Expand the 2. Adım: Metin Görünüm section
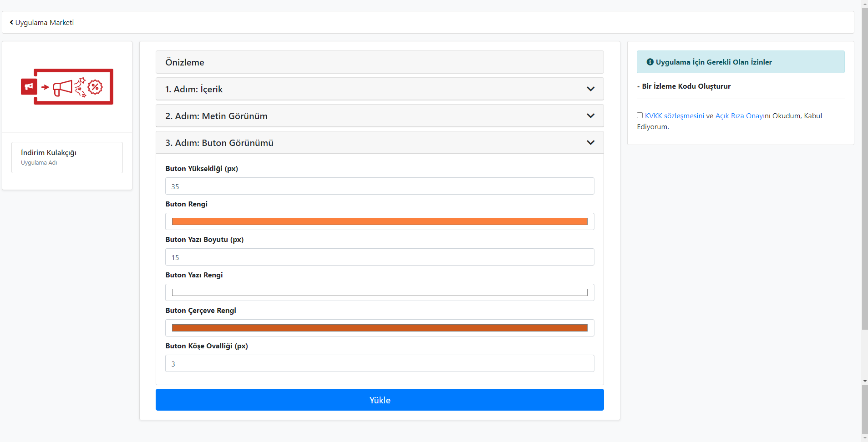Image resolution: width=868 pixels, height=442 pixels. coord(380,116)
